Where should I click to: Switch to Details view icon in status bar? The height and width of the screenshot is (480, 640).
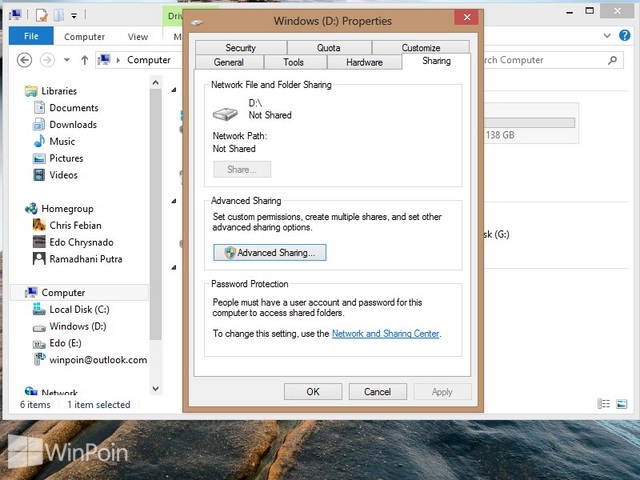[603, 404]
